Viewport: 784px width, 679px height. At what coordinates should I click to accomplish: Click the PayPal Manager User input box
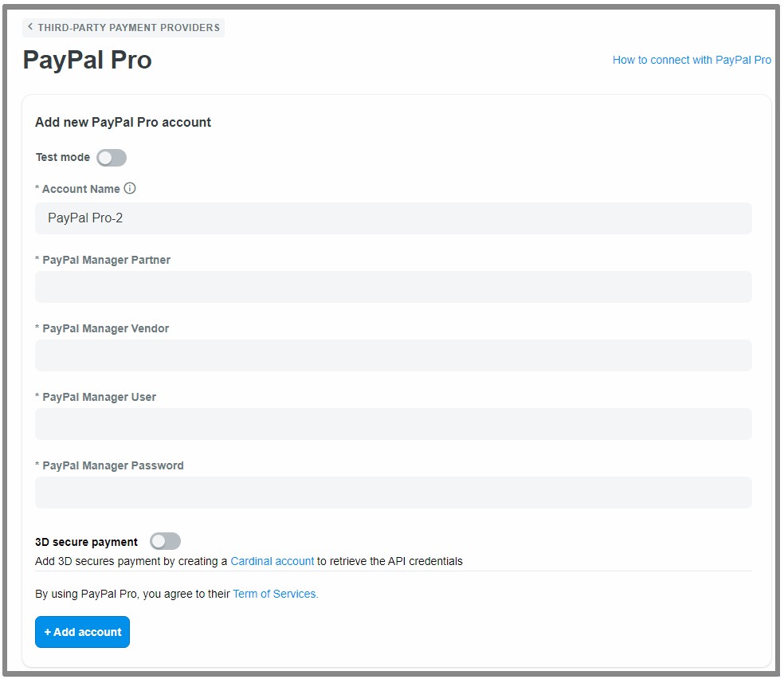point(393,424)
